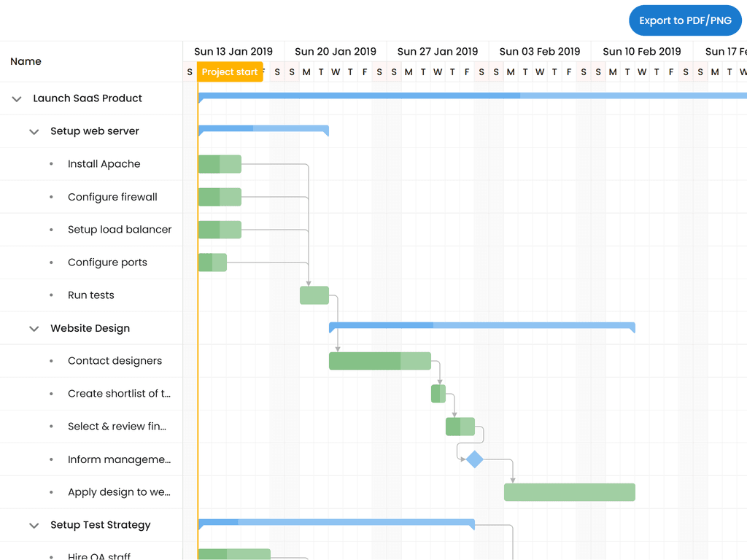The image size is (747, 560).
Task: Click the Select & review task bar
Action: click(x=460, y=427)
